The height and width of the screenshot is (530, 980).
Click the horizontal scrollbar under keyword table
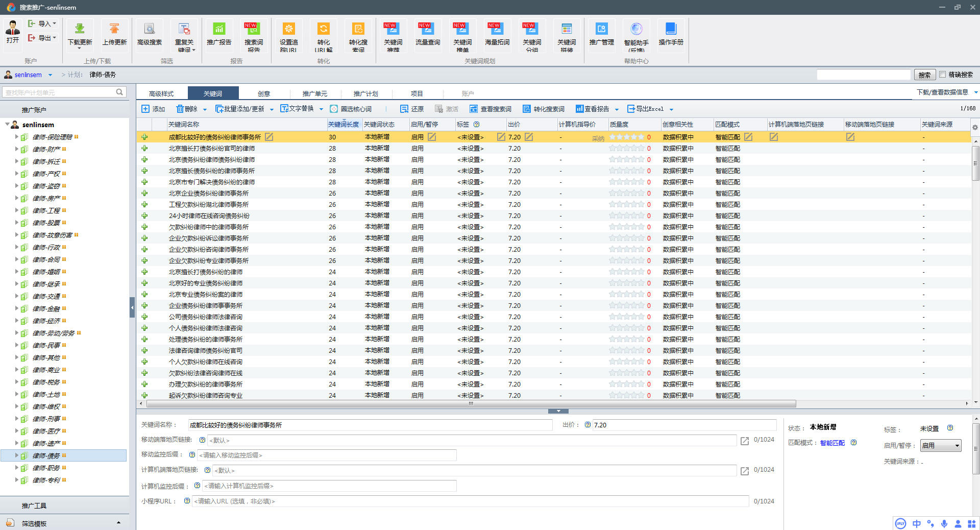click(471, 404)
